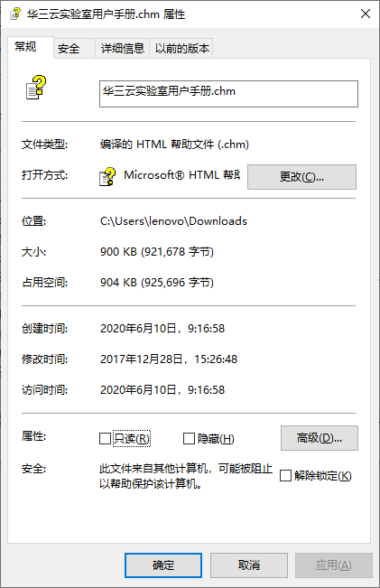This screenshot has height=588, width=380.
Task: Click the location path C:\Users\lenovo\Downloads
Action: point(173,221)
